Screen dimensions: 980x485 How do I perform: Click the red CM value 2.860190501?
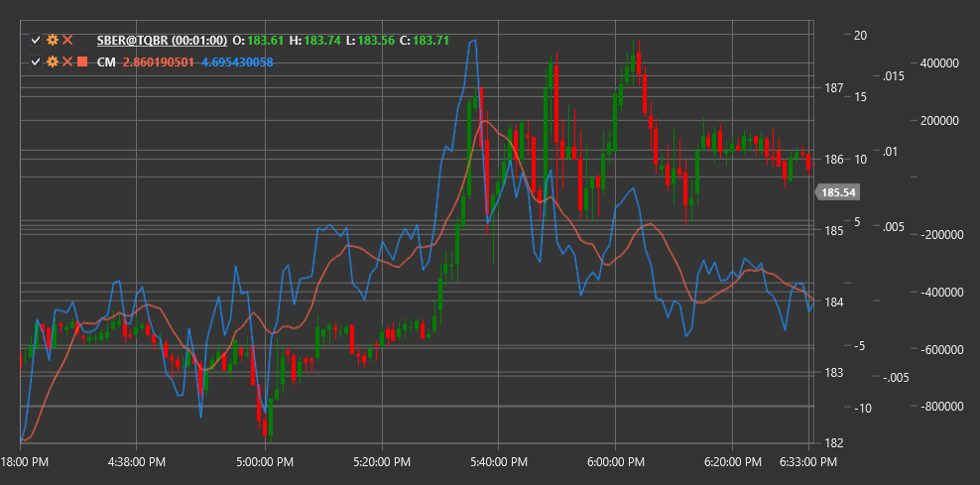[x=159, y=61]
